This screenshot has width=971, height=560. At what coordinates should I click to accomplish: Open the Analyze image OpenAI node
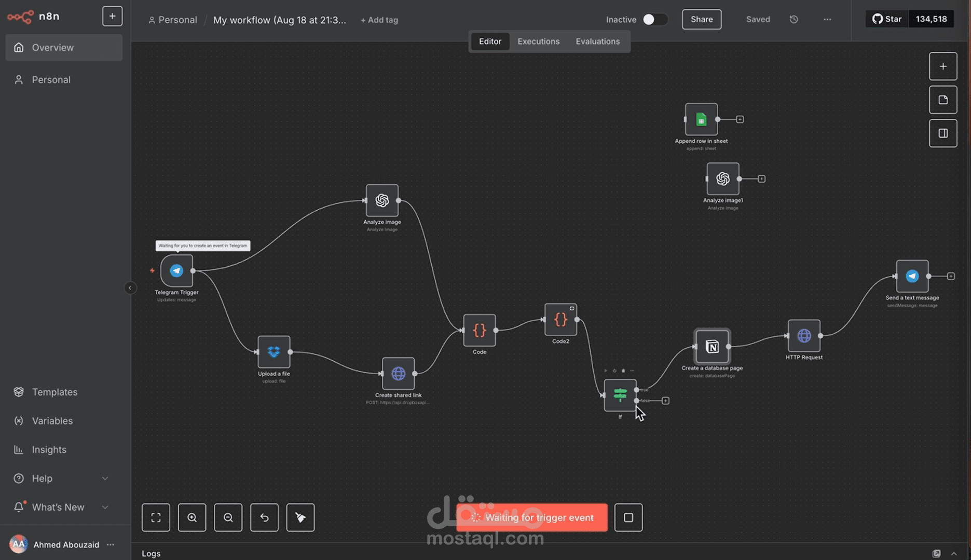click(382, 200)
